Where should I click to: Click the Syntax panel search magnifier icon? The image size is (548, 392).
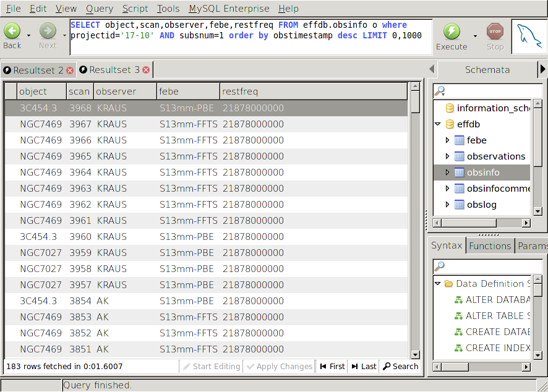(439, 266)
